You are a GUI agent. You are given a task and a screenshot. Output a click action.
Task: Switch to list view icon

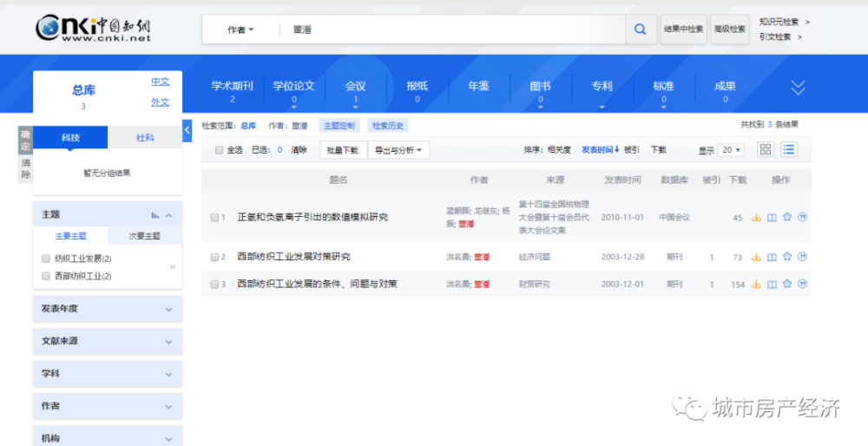788,149
